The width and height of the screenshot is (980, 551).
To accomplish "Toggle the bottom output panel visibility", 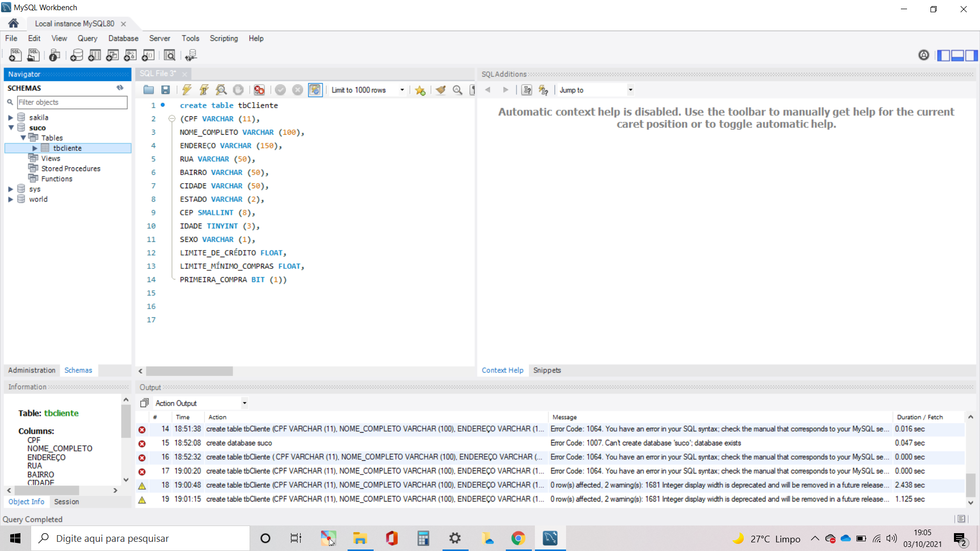I will tap(958, 55).
